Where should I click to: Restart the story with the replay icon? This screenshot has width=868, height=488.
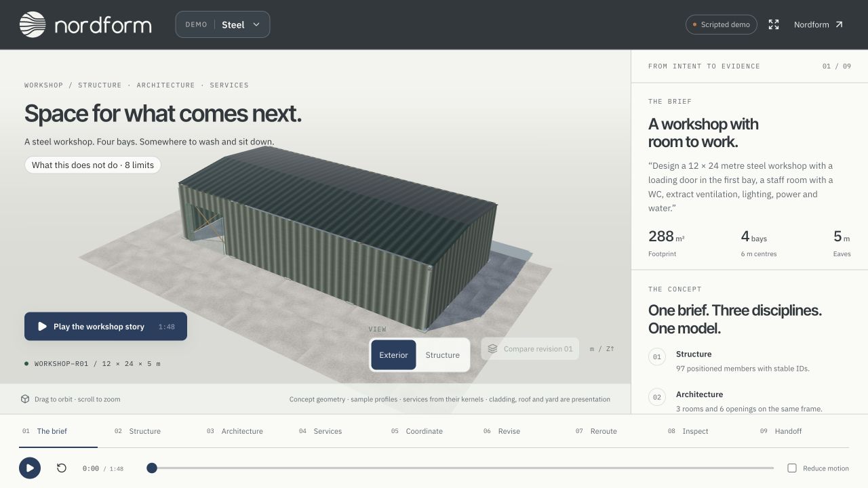[x=62, y=468]
